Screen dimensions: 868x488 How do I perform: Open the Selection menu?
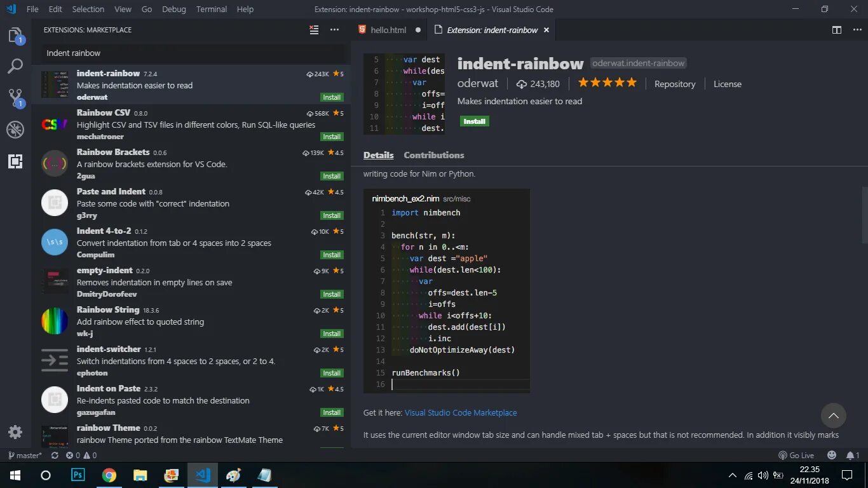88,9
